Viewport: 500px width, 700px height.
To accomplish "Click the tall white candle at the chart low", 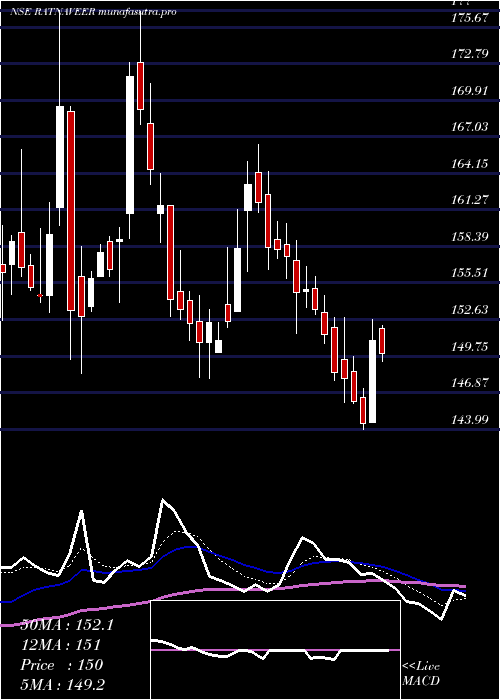I will [372, 381].
